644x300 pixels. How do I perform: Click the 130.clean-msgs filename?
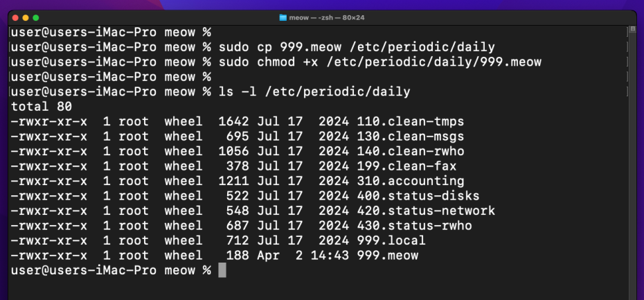tap(410, 136)
